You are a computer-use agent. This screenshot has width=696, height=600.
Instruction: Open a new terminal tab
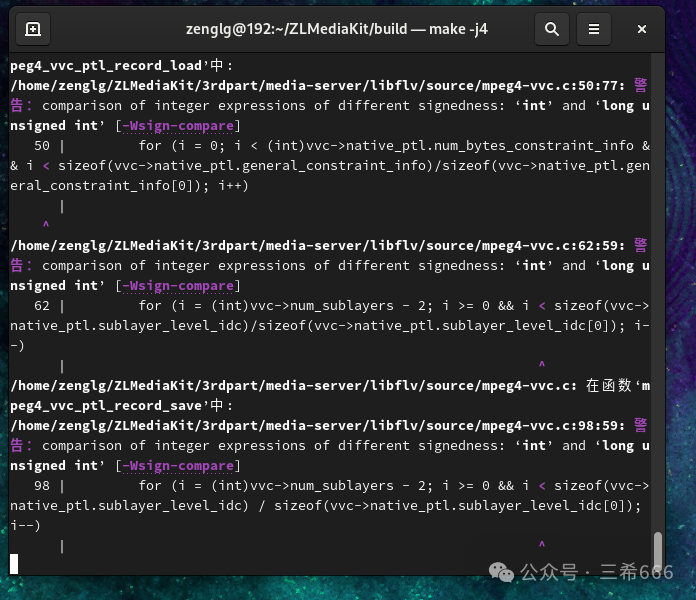point(33,29)
